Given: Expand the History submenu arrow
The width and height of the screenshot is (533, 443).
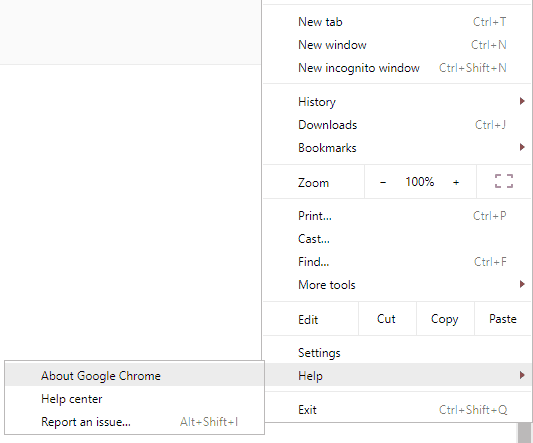Looking at the screenshot, I should coord(522,101).
